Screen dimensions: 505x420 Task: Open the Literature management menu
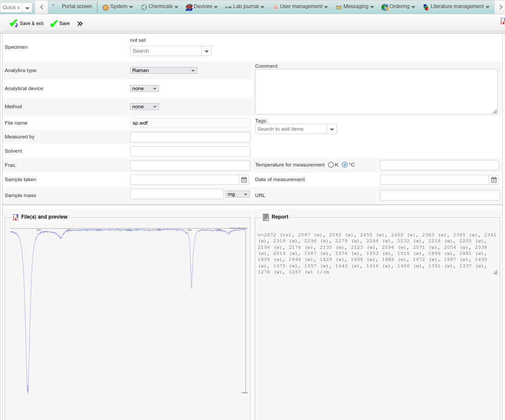[x=457, y=7]
